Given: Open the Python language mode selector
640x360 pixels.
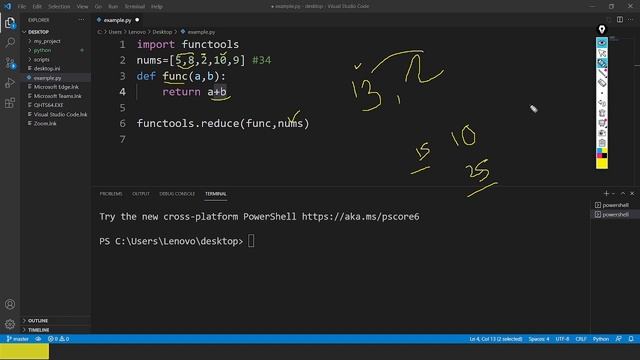Looking at the screenshot, I should [600, 339].
